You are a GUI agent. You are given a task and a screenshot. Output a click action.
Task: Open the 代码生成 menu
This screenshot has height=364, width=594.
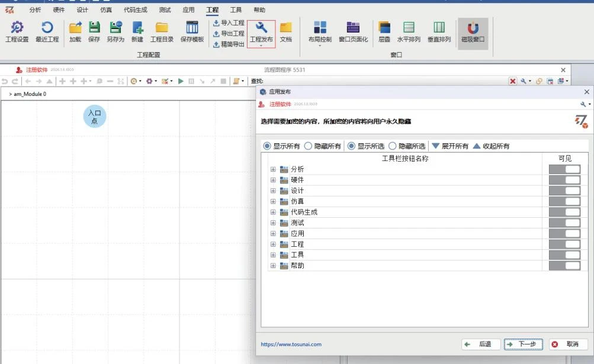135,10
